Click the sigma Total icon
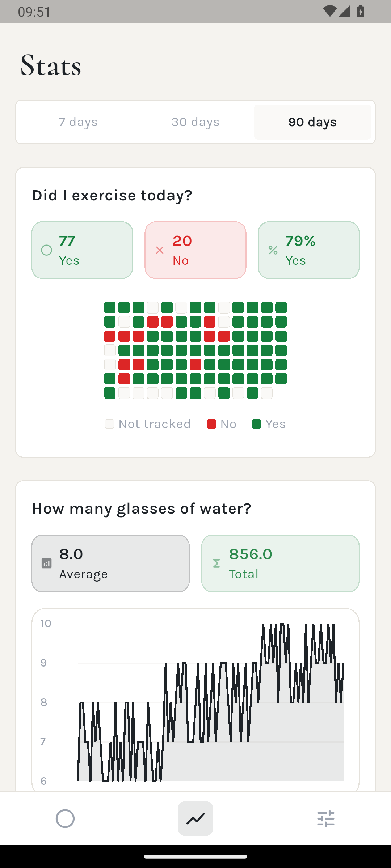 pos(216,563)
